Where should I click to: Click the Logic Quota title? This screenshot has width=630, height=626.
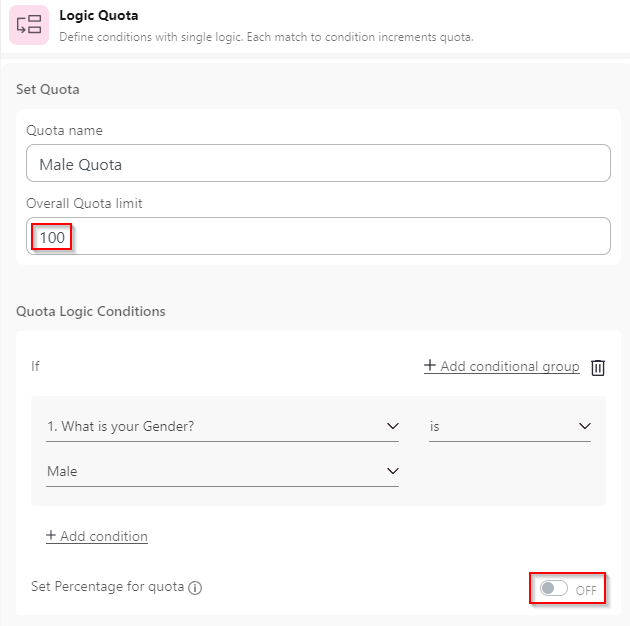(x=99, y=16)
